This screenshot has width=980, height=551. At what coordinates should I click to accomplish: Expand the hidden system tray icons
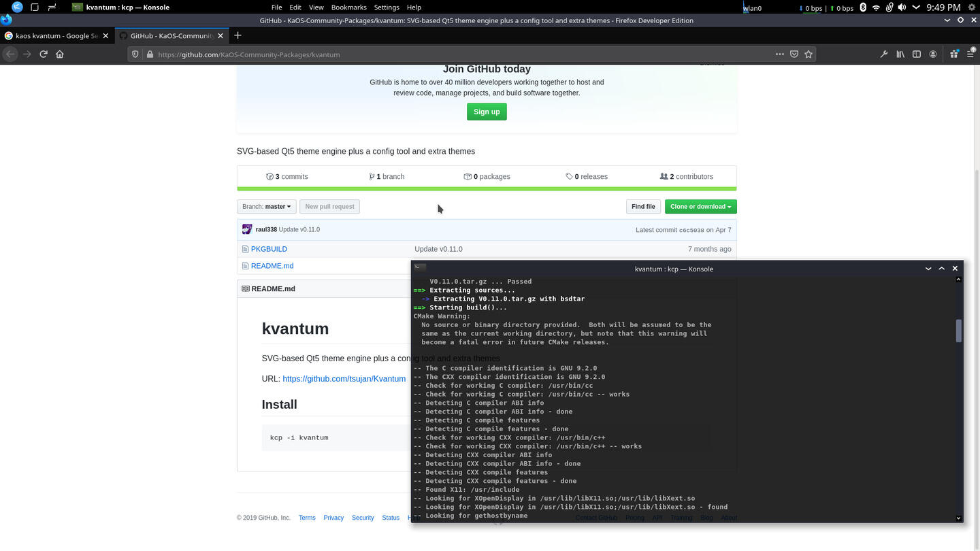(915, 7)
